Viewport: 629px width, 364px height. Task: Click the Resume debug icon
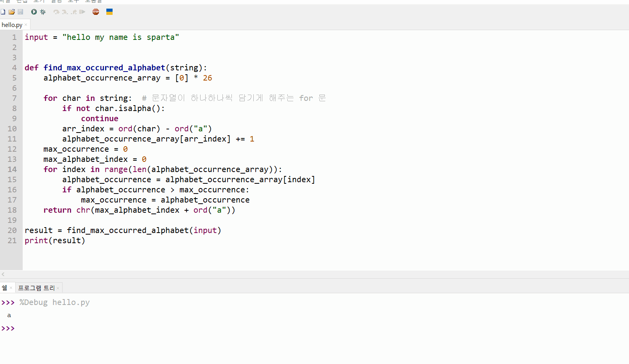(x=82, y=12)
